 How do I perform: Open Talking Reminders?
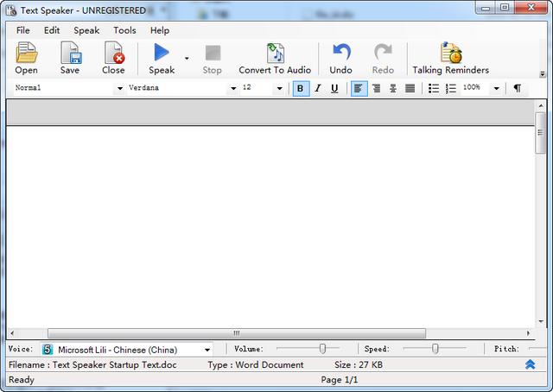click(450, 54)
